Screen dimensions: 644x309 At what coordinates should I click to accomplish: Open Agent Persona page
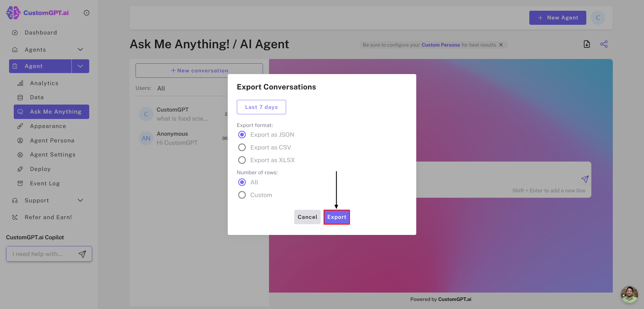(52, 140)
